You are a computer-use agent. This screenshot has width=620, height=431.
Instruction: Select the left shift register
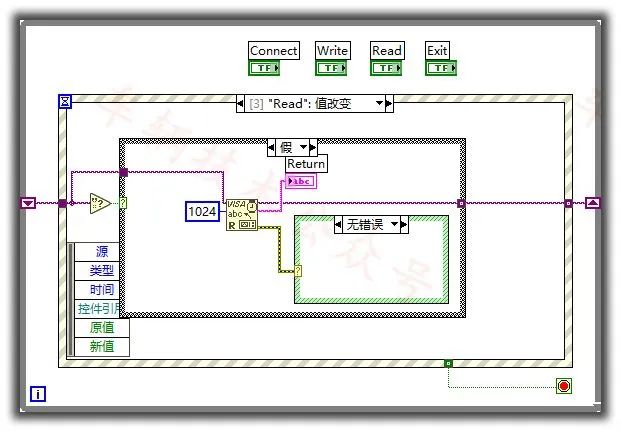28,203
